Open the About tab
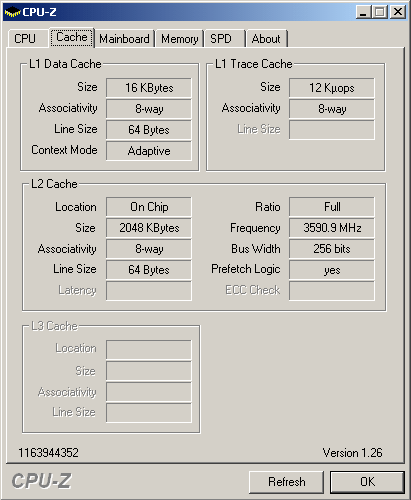 click(x=266, y=39)
